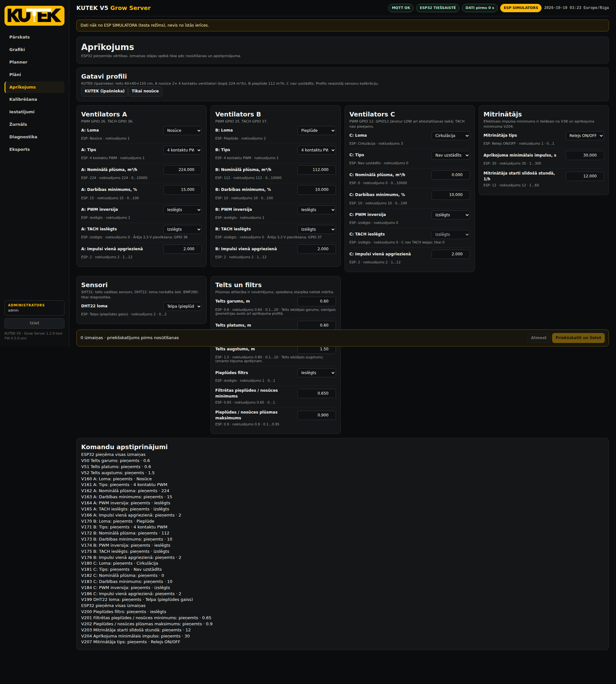Click the Iziet logout button
Screen dimensions: 616x684
tap(34, 323)
